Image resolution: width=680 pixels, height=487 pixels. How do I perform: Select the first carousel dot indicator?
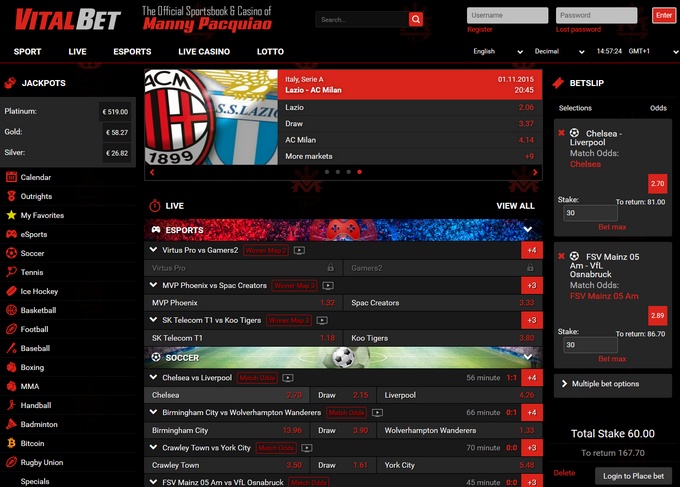327,172
